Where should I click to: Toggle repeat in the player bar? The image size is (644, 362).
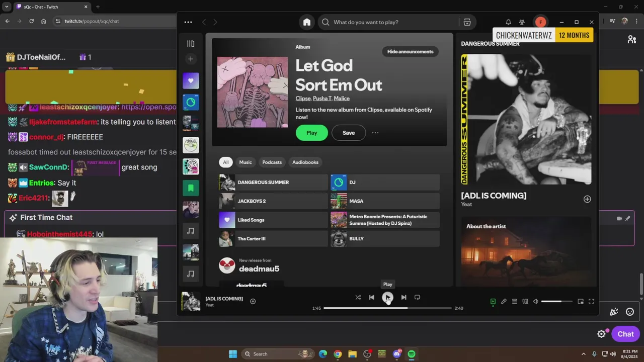[417, 297]
